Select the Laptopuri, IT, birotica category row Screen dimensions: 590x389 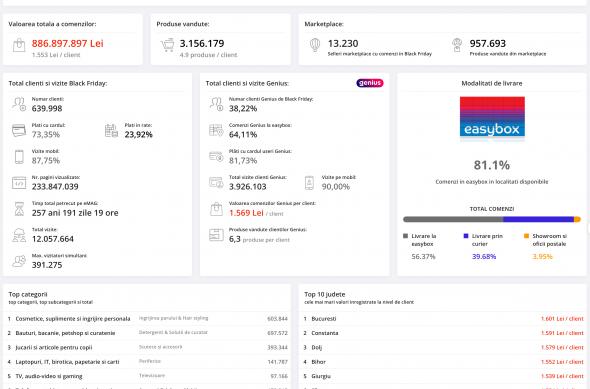click(x=148, y=362)
